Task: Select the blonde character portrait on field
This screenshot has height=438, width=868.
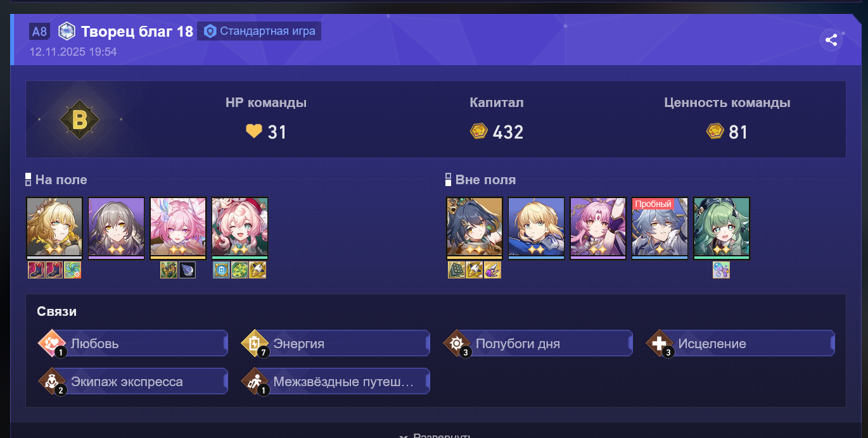Action: pyautogui.click(x=54, y=228)
